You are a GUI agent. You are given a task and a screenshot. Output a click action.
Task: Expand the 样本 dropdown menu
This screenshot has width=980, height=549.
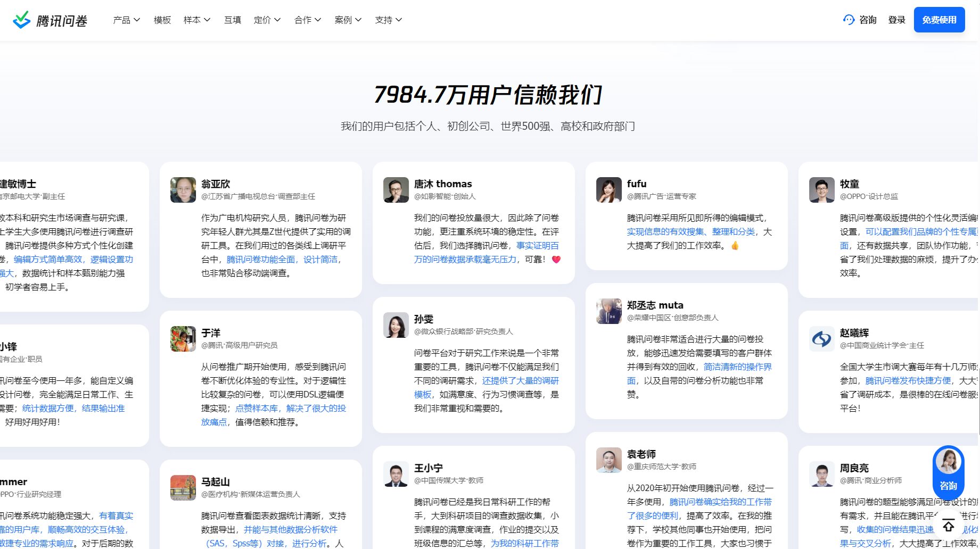(197, 20)
